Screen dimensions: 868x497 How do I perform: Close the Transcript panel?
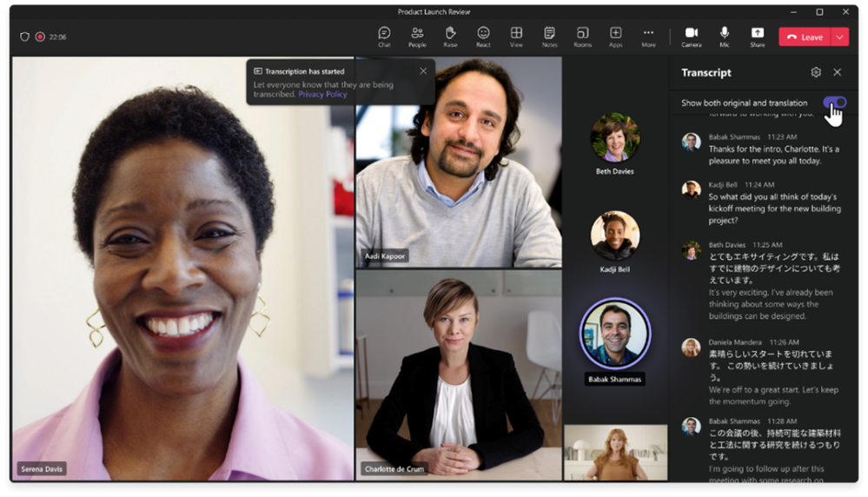(x=837, y=72)
